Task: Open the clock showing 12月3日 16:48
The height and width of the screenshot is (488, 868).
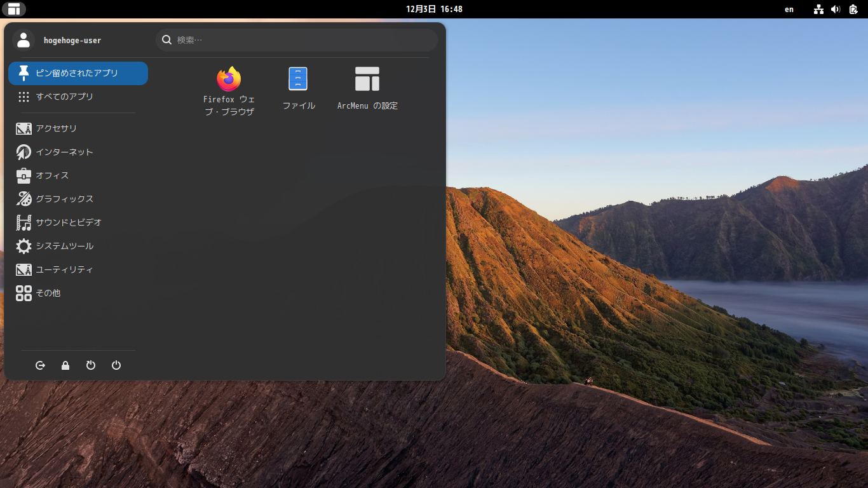Action: click(x=434, y=9)
